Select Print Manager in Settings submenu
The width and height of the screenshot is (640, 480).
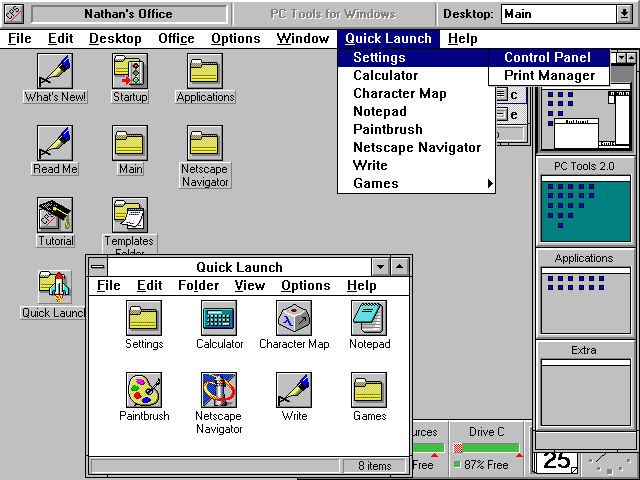point(549,76)
